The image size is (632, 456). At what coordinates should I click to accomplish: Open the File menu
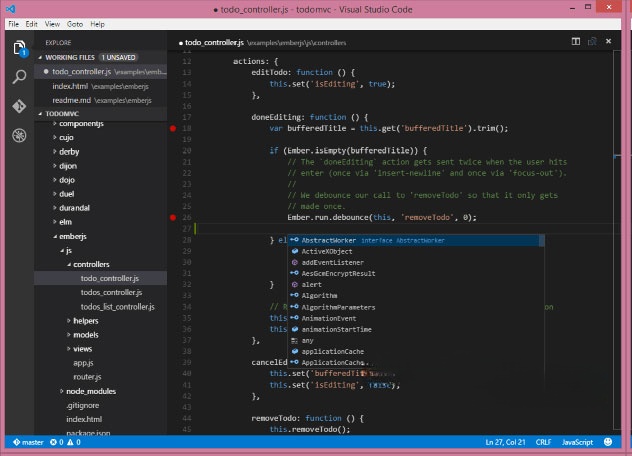[x=14, y=24]
